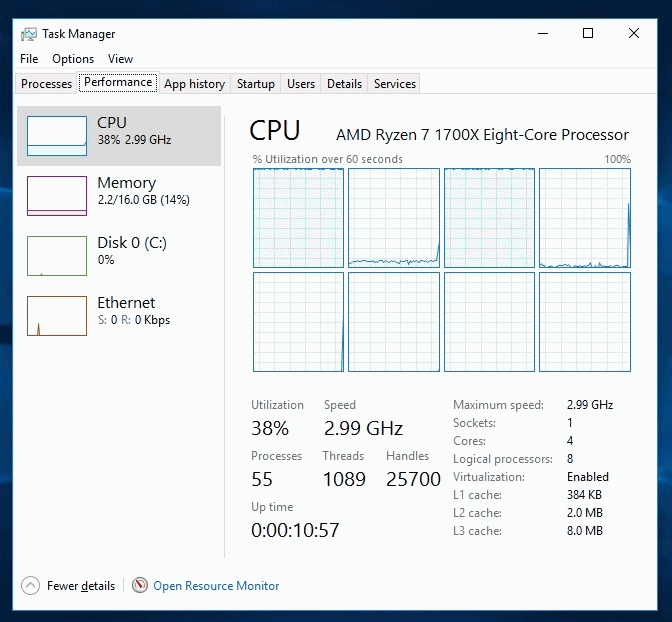Image resolution: width=672 pixels, height=622 pixels.
Task: Click the Cores label
Action: click(469, 441)
